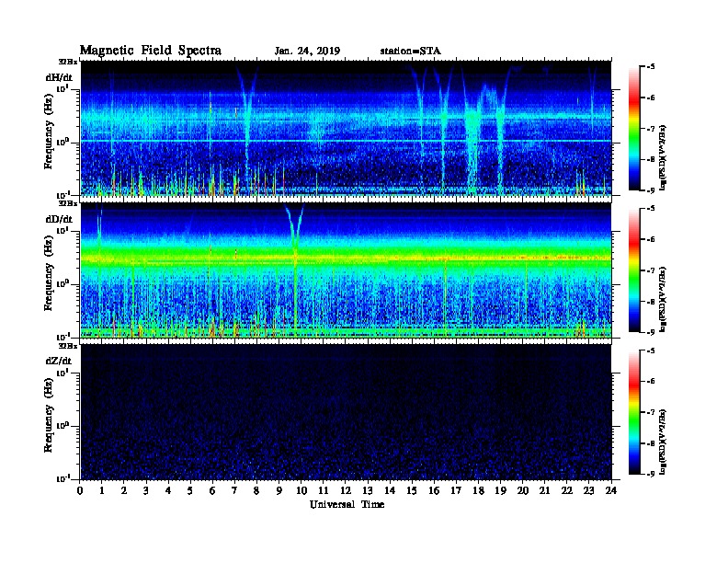Click hour 9 on the Universal Time axis
This screenshot has height=563, width=728.
279,491
